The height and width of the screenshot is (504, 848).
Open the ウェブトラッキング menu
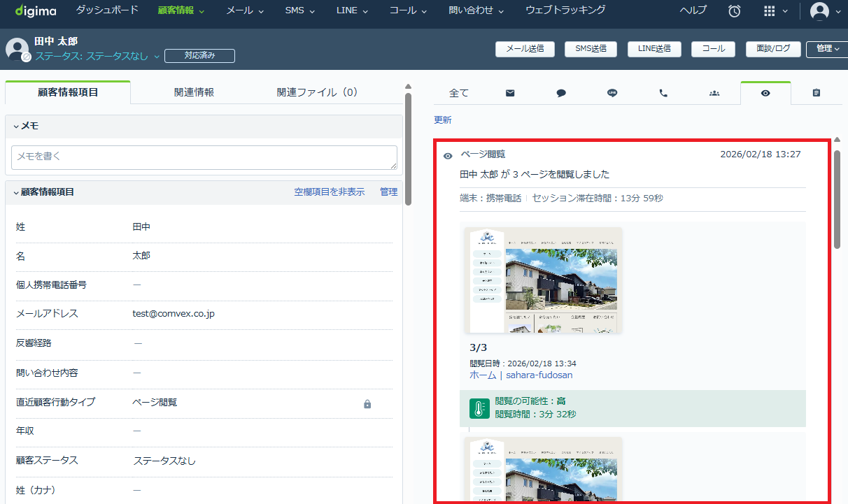(x=565, y=10)
